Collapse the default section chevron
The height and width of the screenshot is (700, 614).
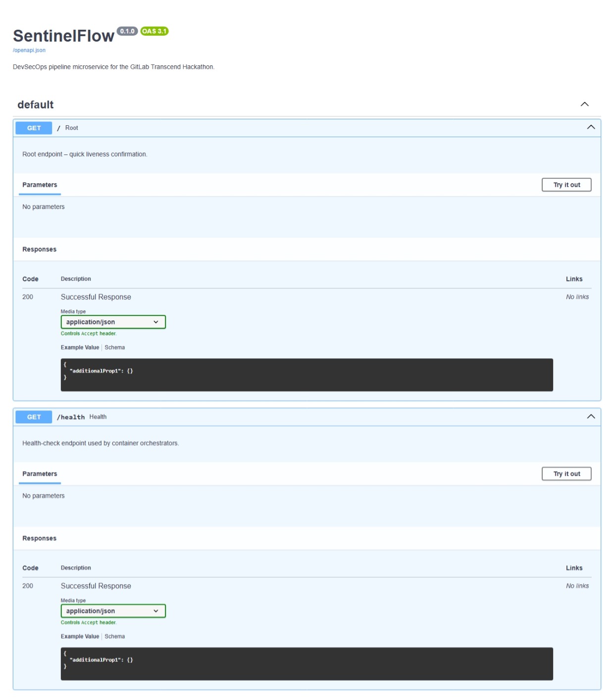click(x=584, y=104)
